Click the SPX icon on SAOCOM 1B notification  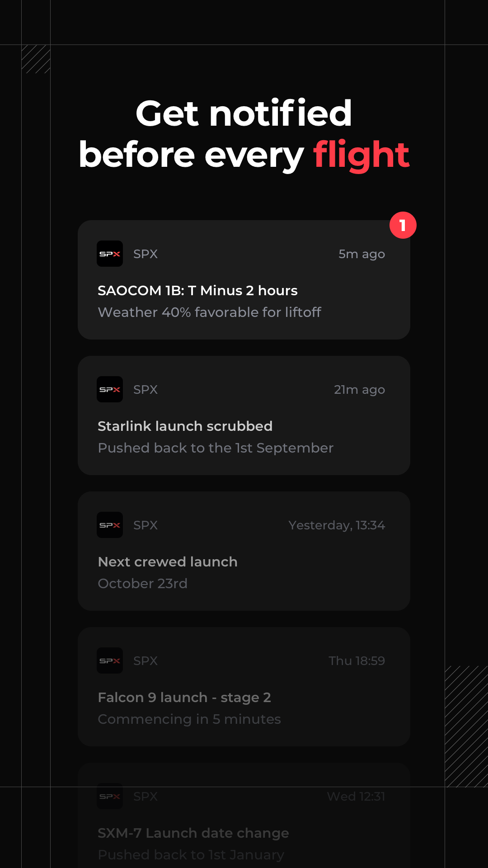coord(110,254)
